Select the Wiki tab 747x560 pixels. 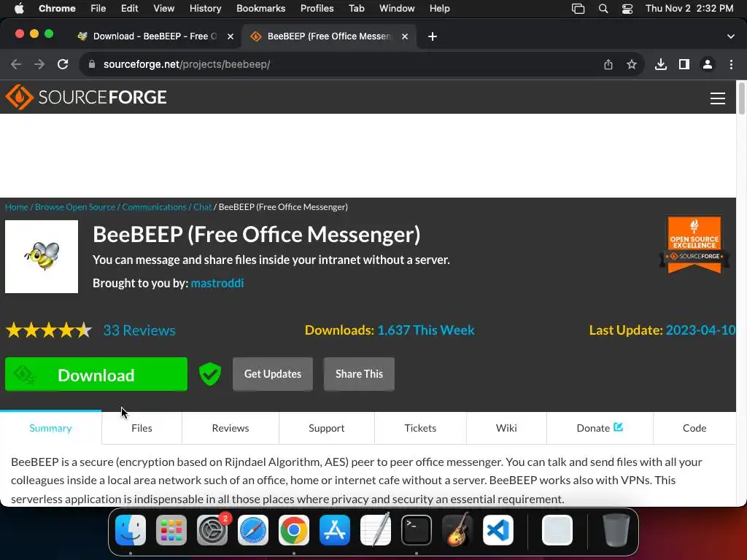coord(506,428)
